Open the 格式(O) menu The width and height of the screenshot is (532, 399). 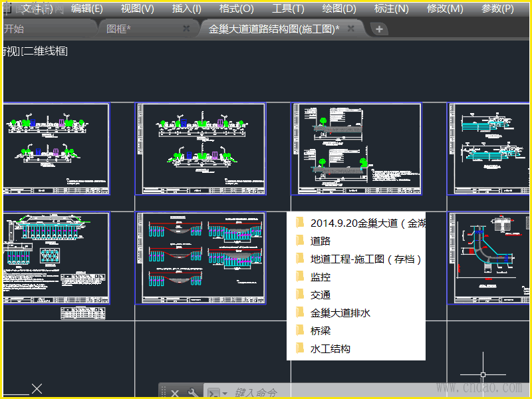click(237, 9)
